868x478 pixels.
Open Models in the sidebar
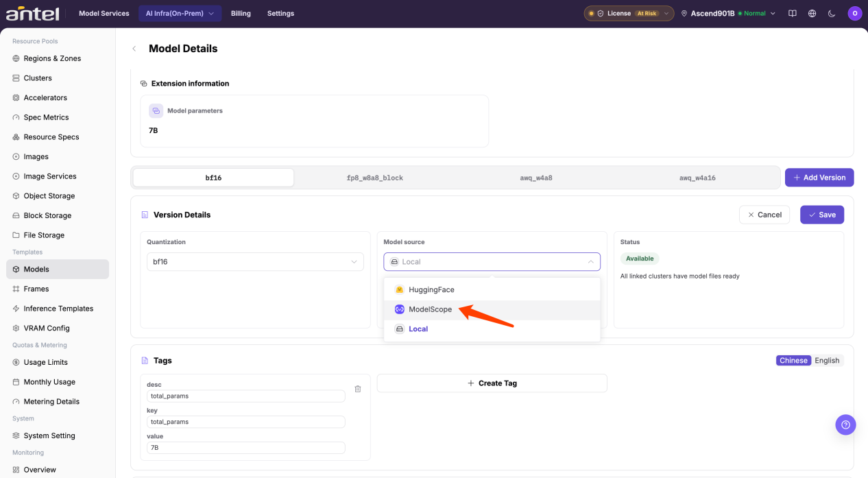pos(58,270)
